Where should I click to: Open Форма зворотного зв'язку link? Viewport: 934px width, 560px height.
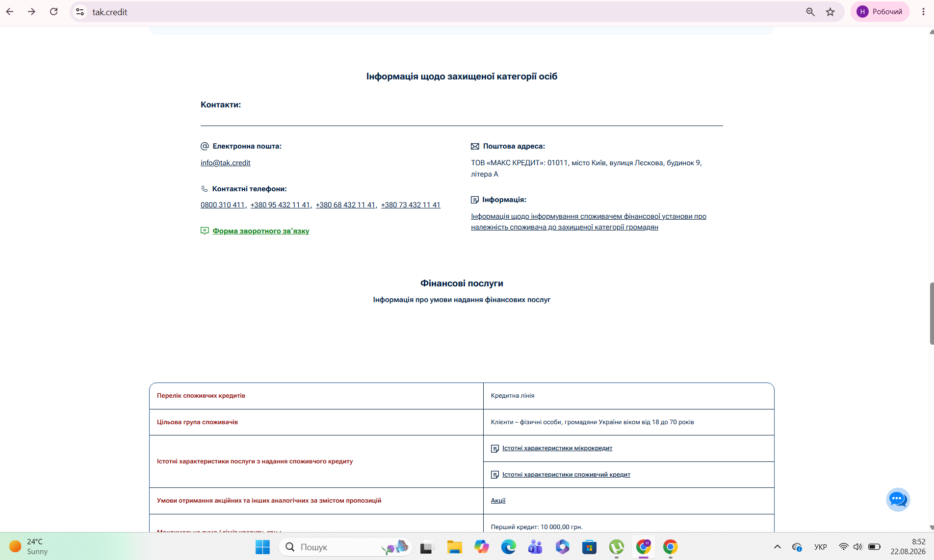[x=261, y=231]
